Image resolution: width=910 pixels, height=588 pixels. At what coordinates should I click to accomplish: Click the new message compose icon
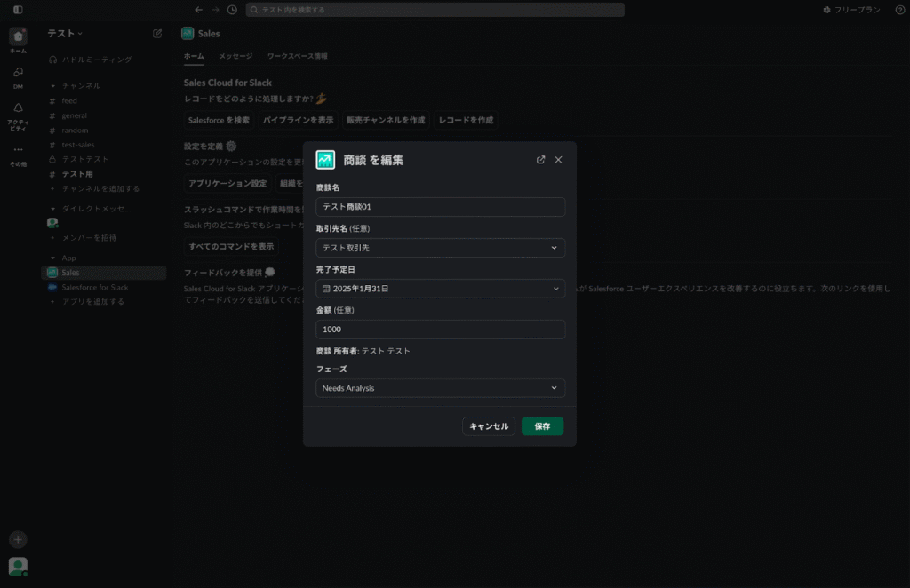pyautogui.click(x=157, y=34)
